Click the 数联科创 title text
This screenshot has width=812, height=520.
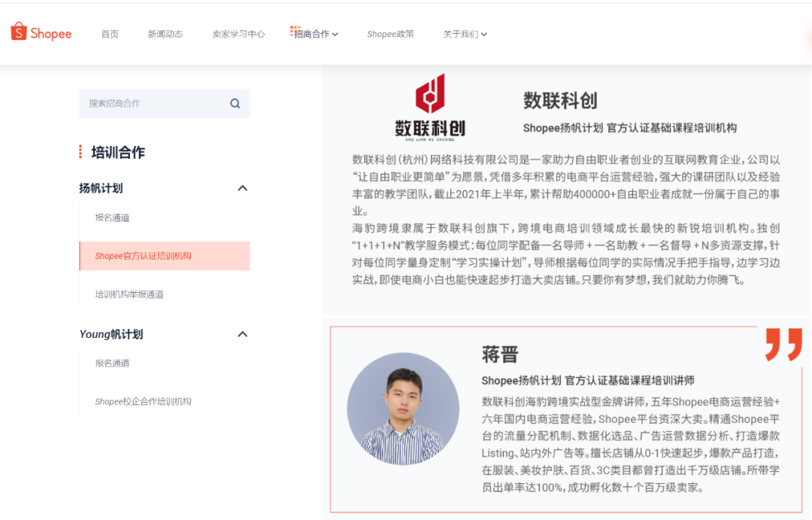(560, 100)
